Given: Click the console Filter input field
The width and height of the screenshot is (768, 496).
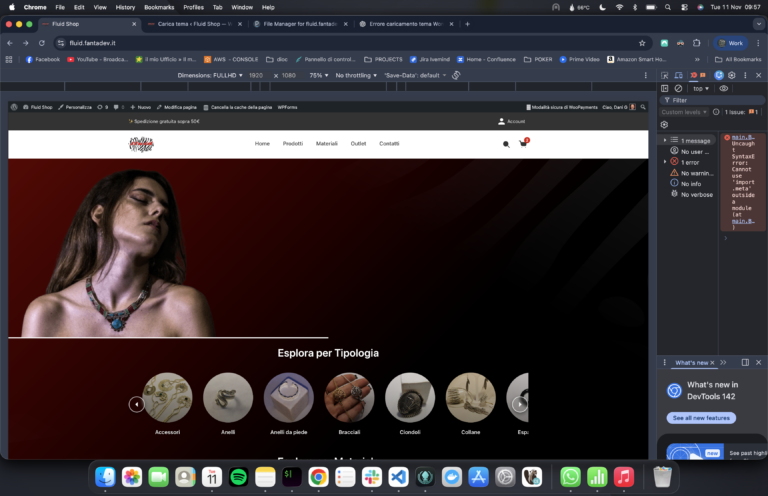Looking at the screenshot, I should click(x=710, y=100).
